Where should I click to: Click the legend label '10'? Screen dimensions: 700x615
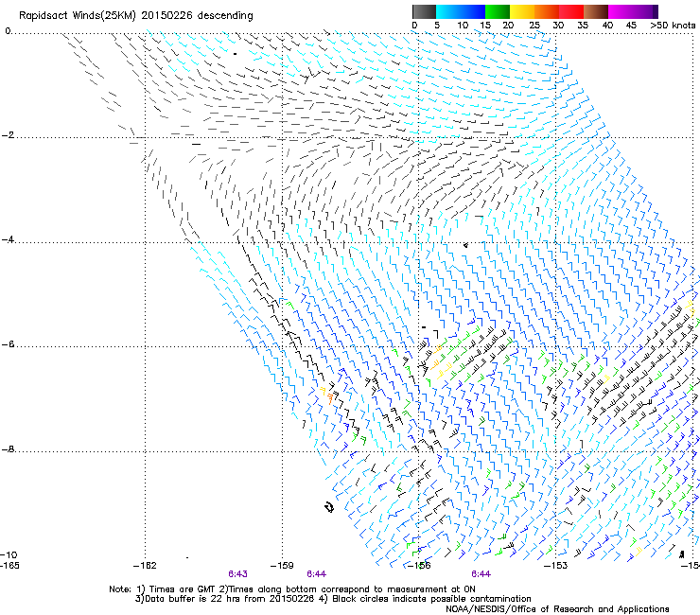[462, 26]
